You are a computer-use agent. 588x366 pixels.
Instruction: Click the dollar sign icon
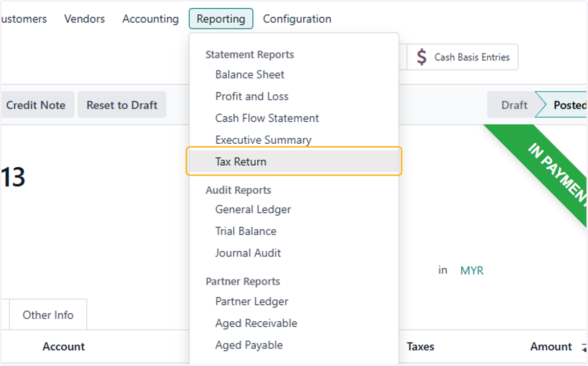pyautogui.click(x=421, y=57)
